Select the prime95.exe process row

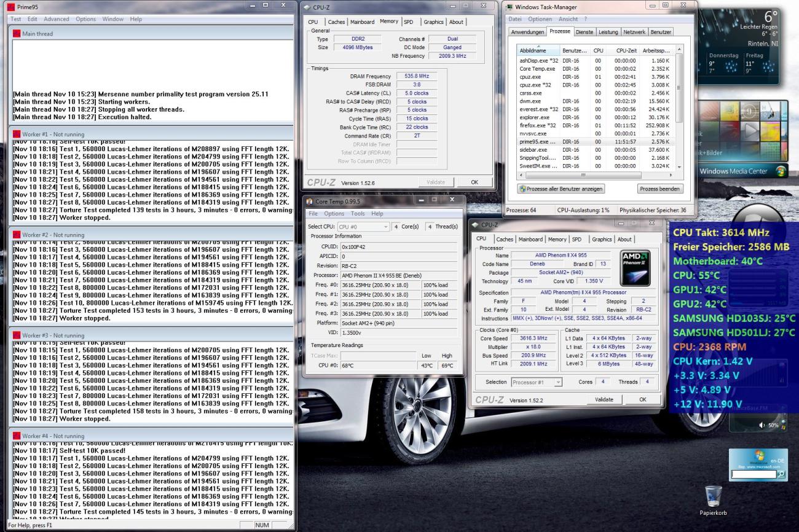tap(596, 141)
